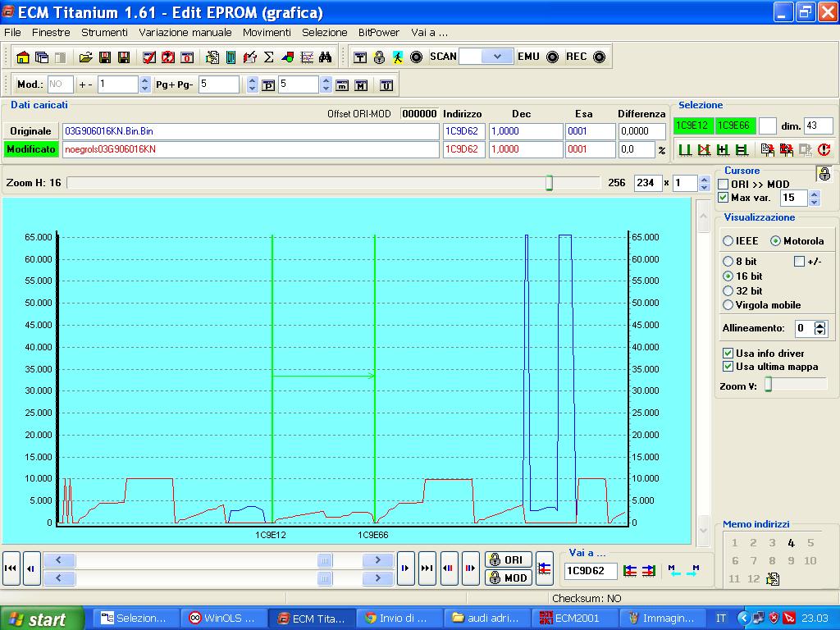Select the 8 bit radio option
Image resolution: width=840 pixels, height=630 pixels.
tap(728, 262)
